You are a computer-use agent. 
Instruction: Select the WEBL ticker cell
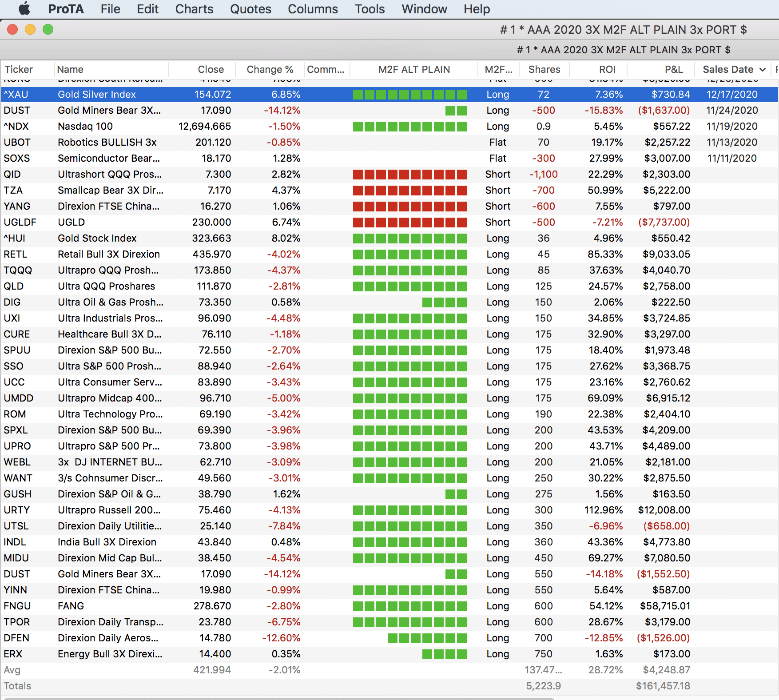(17, 462)
